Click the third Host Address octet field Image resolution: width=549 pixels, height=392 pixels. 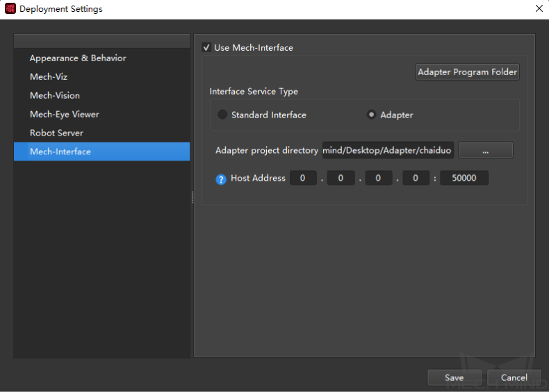point(379,178)
